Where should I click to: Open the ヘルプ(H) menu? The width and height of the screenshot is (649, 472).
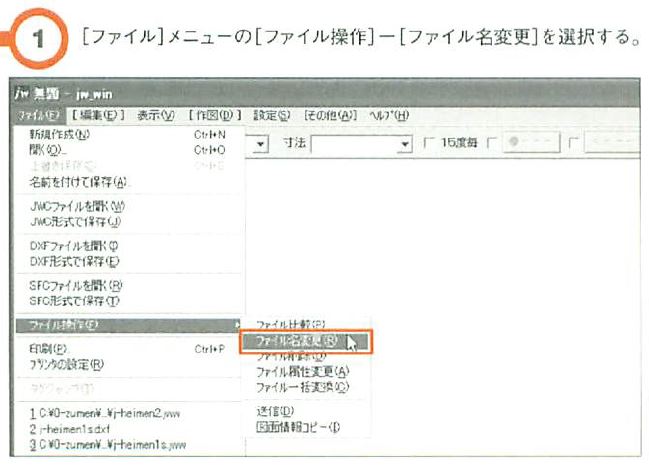click(389, 116)
